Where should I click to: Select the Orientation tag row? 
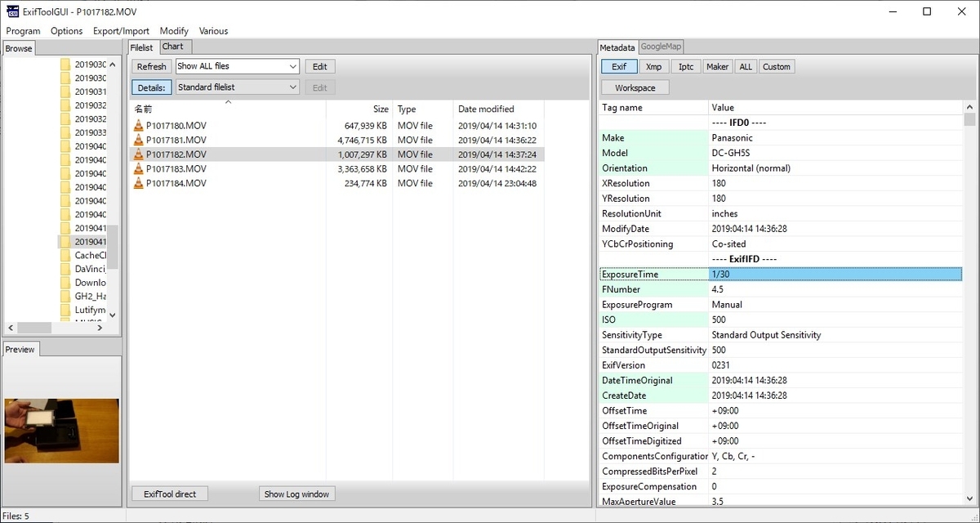click(x=781, y=168)
